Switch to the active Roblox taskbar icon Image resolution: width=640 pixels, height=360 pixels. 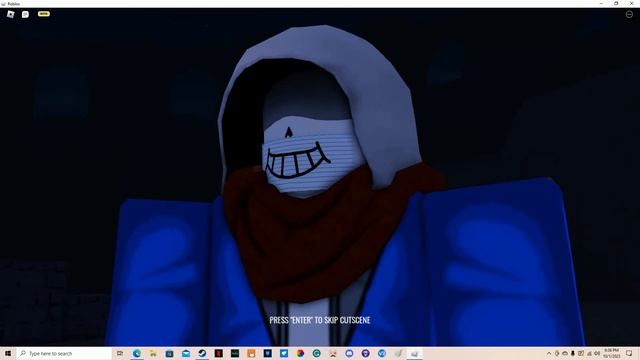(x=414, y=353)
